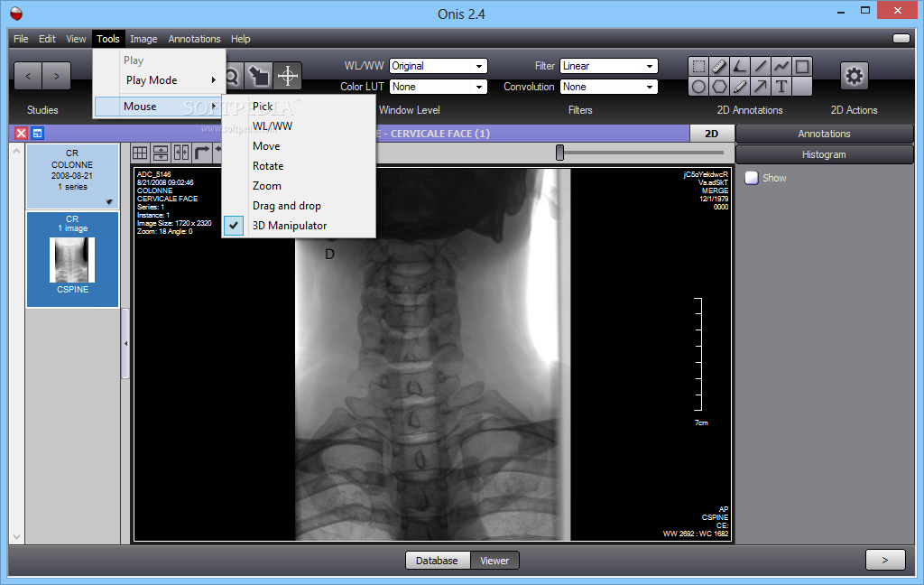Toggle the Show histogram checkbox

click(x=752, y=178)
